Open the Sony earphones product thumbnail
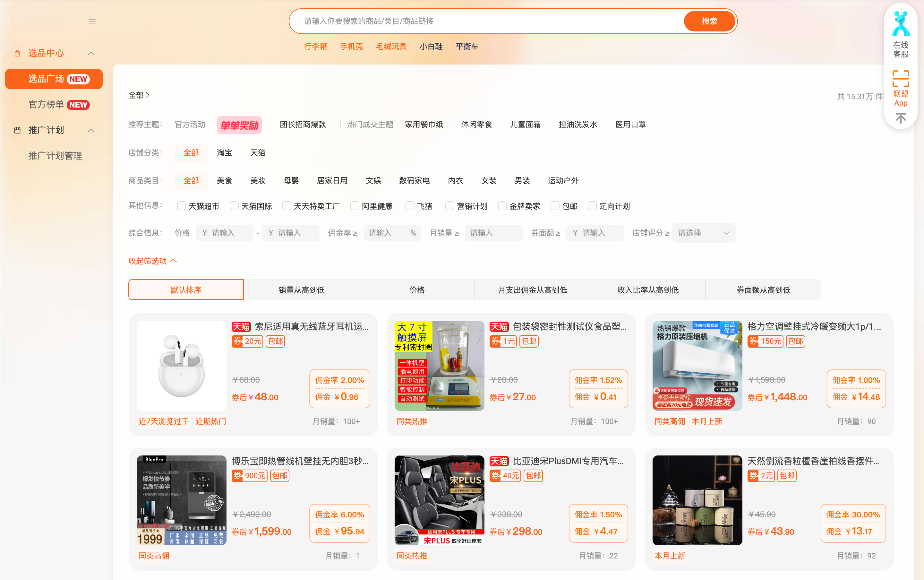The height and width of the screenshot is (580, 924). pos(181,366)
